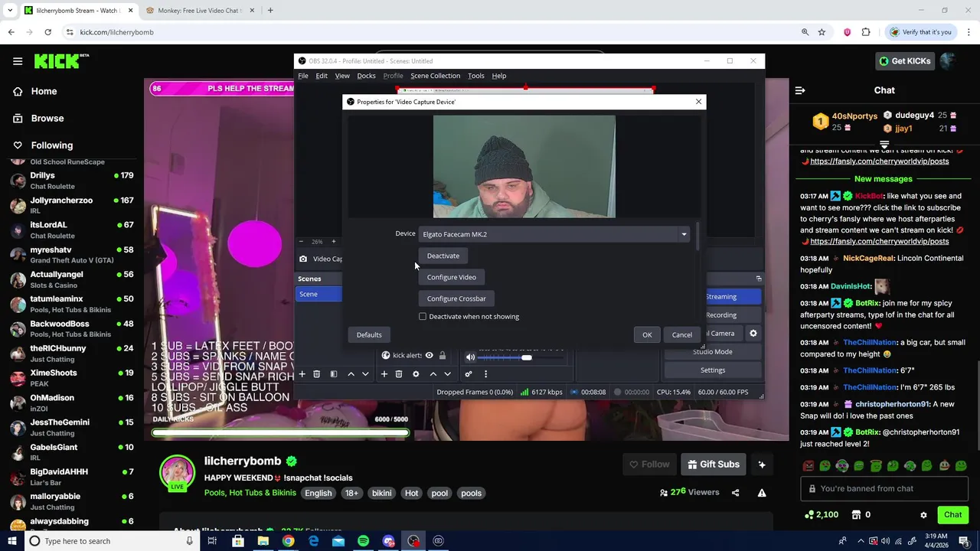Screen dimensions: 980x551
Task: Reload the kick.com page
Action: 47,32
